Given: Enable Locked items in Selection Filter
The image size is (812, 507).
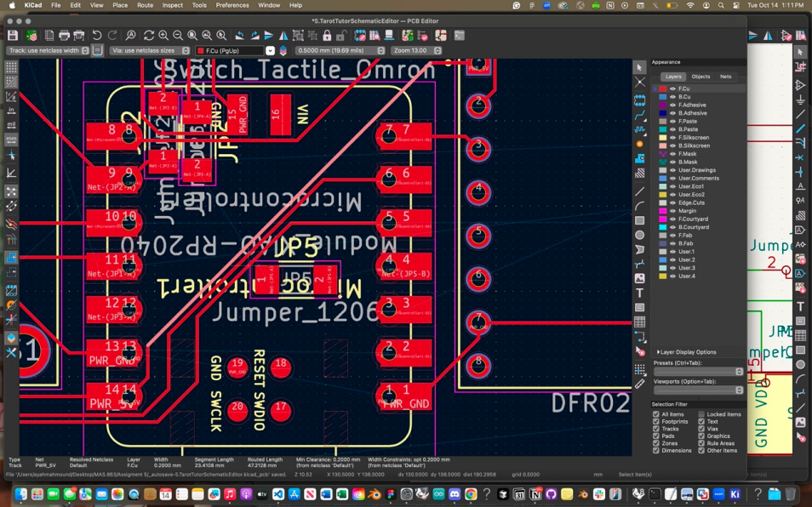Looking at the screenshot, I should click(701, 414).
